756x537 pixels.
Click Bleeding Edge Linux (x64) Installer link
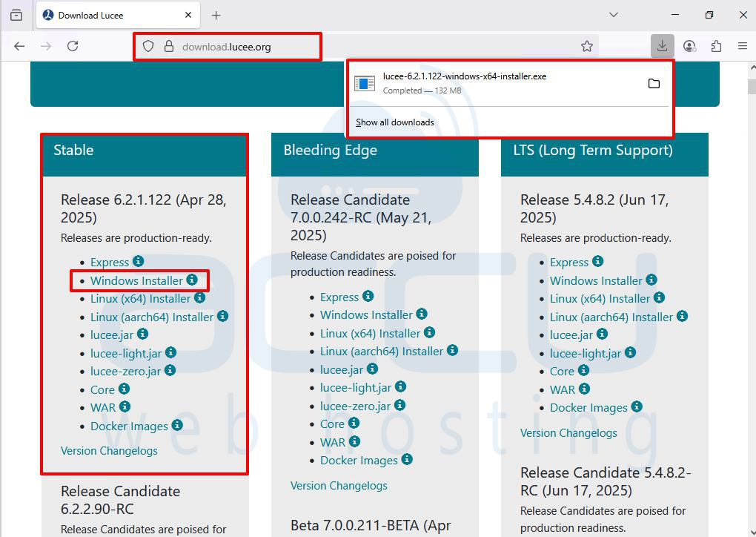point(371,334)
